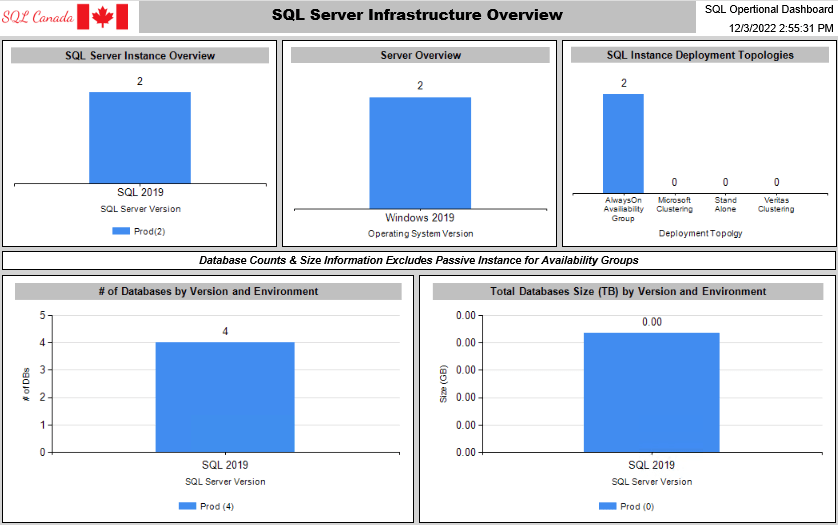Click the # of Databases by Version header

click(x=209, y=292)
